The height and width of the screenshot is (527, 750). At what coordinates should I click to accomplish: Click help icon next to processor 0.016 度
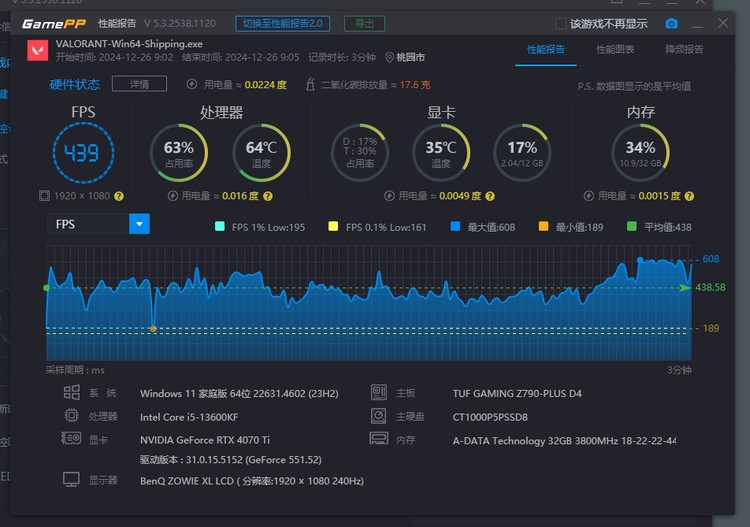point(268,196)
